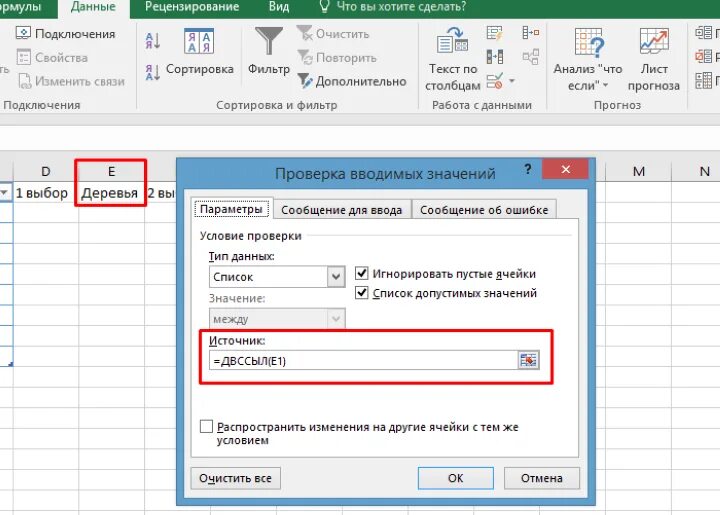The height and width of the screenshot is (515, 720).
Task: Select column E header
Action: [x=111, y=171]
